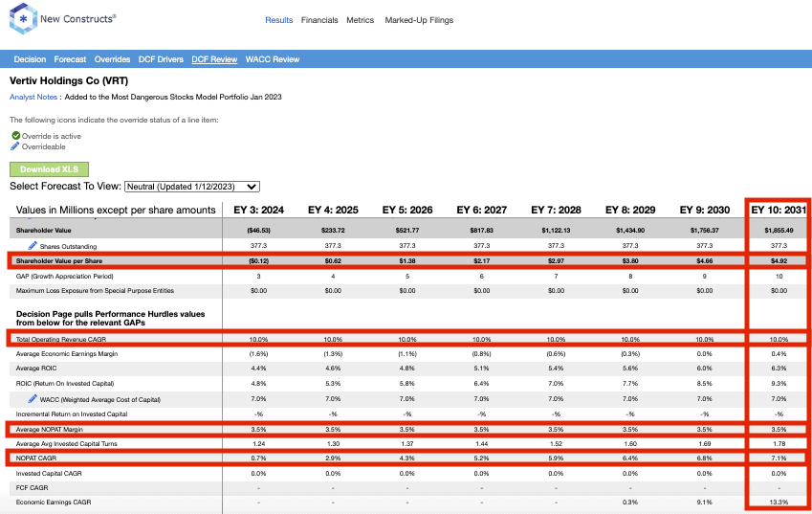
Task: Click the 7.1% NOPAT CAGR cell
Action: pos(779,458)
